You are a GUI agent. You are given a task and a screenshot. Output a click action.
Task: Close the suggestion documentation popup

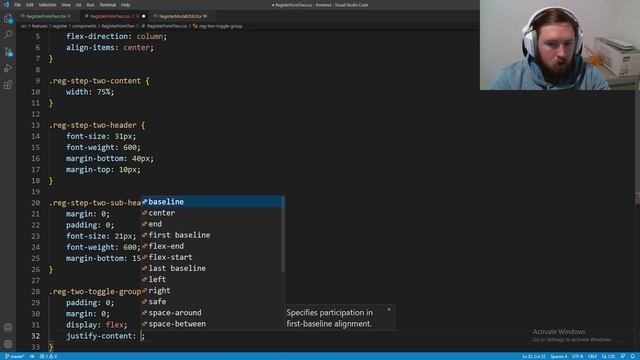[x=389, y=309]
